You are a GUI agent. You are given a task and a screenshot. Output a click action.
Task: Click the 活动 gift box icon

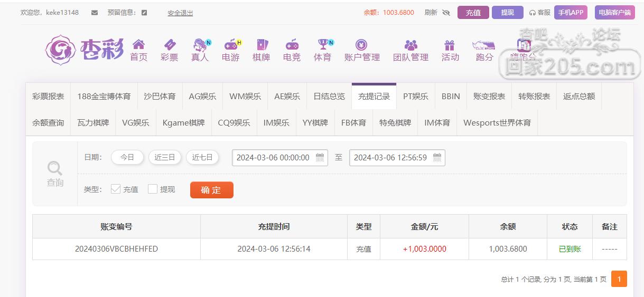point(450,45)
